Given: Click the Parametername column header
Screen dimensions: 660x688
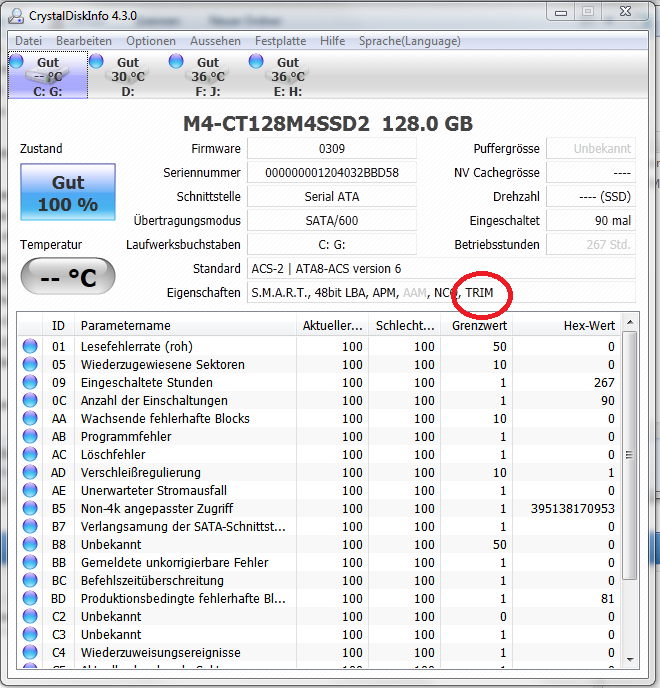Looking at the screenshot, I should 185,326.
